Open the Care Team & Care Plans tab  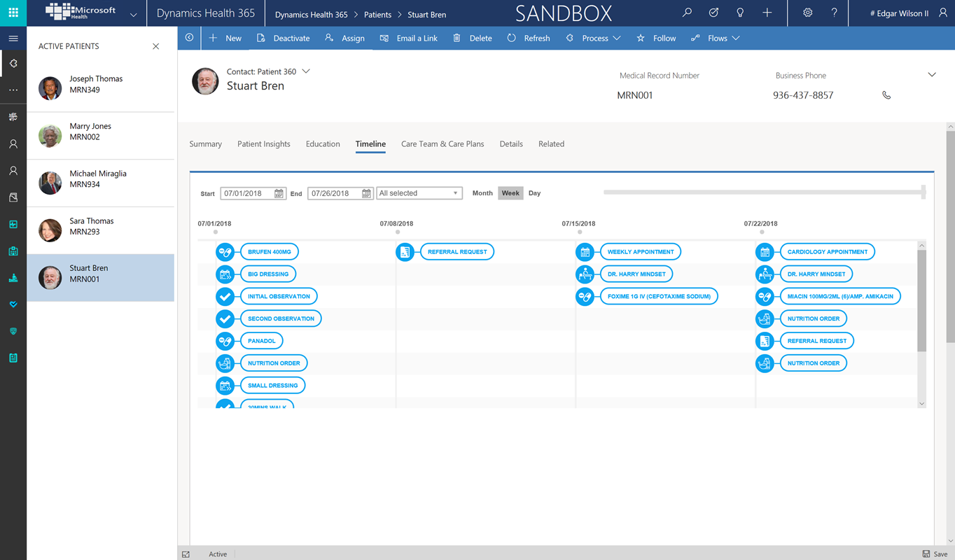(x=442, y=144)
